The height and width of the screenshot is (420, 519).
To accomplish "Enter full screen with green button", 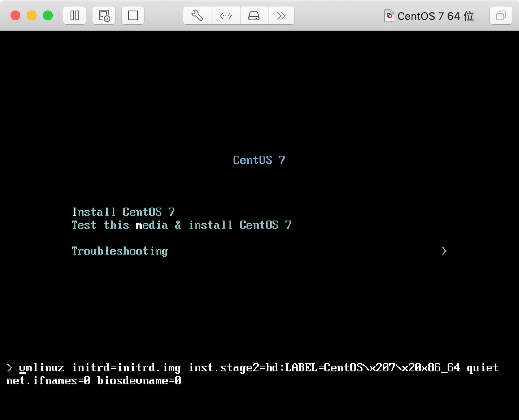I will 48,15.
